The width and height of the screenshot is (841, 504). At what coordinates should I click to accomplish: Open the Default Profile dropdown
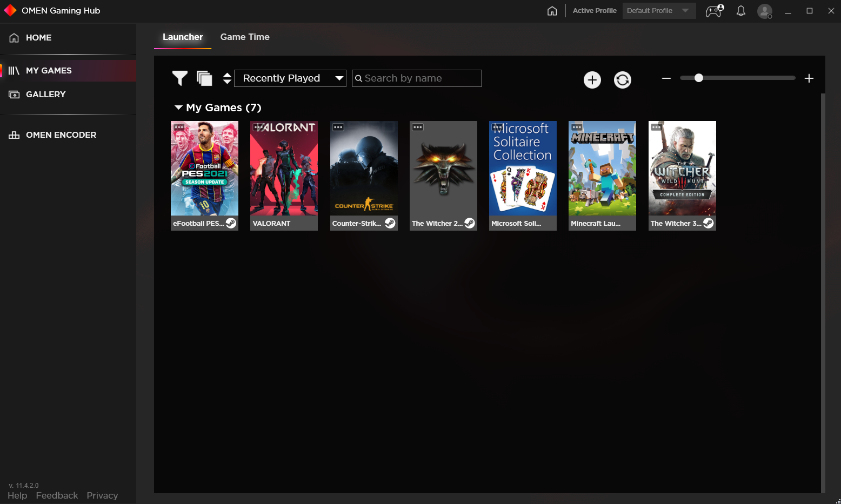(659, 11)
